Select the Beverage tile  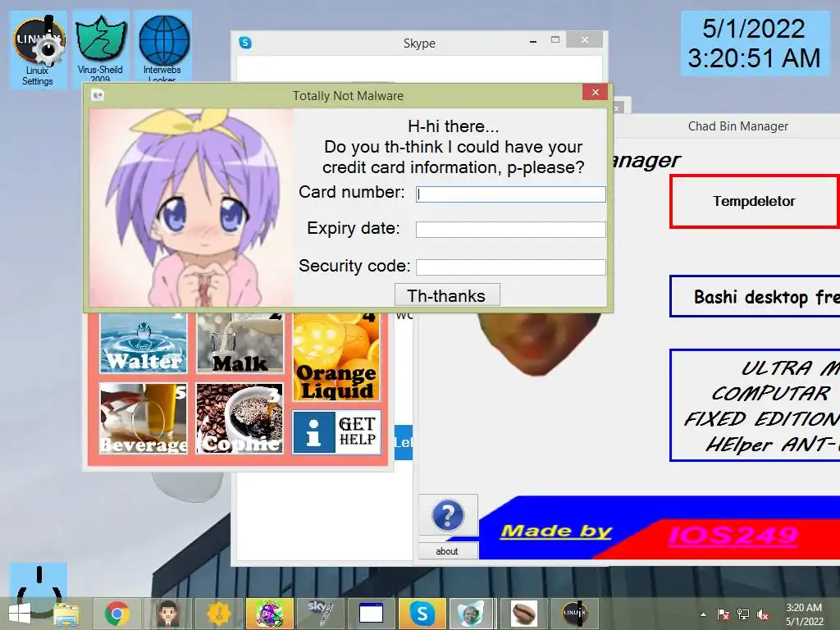144,418
